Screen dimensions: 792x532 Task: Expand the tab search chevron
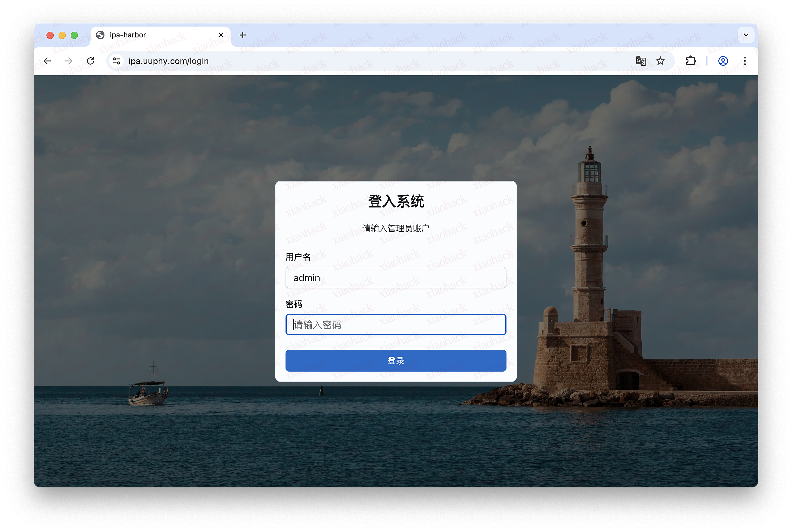click(x=746, y=35)
